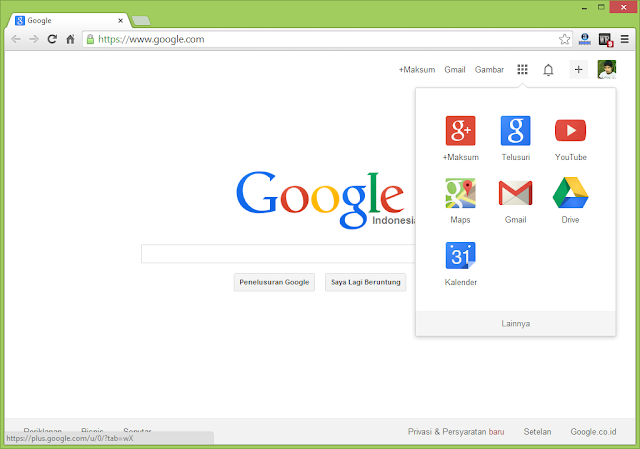Open the +Maksum link in top bar
The width and height of the screenshot is (640, 449).
(x=417, y=70)
